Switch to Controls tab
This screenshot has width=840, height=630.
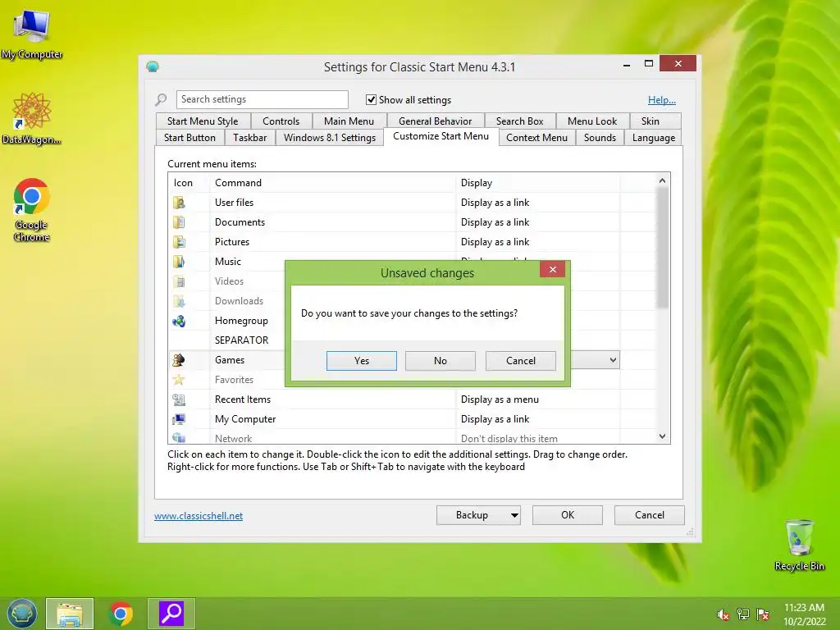click(281, 121)
